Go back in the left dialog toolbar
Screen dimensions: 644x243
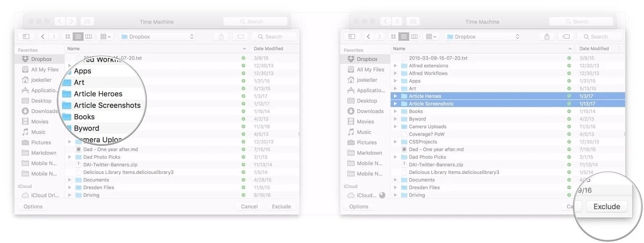(x=43, y=37)
